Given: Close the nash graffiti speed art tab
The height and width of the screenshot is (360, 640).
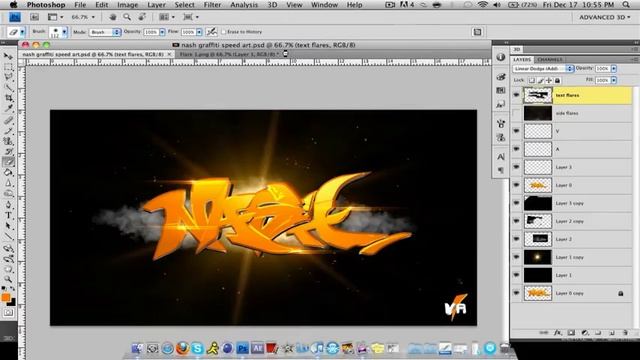Looking at the screenshot, I should (169, 54).
